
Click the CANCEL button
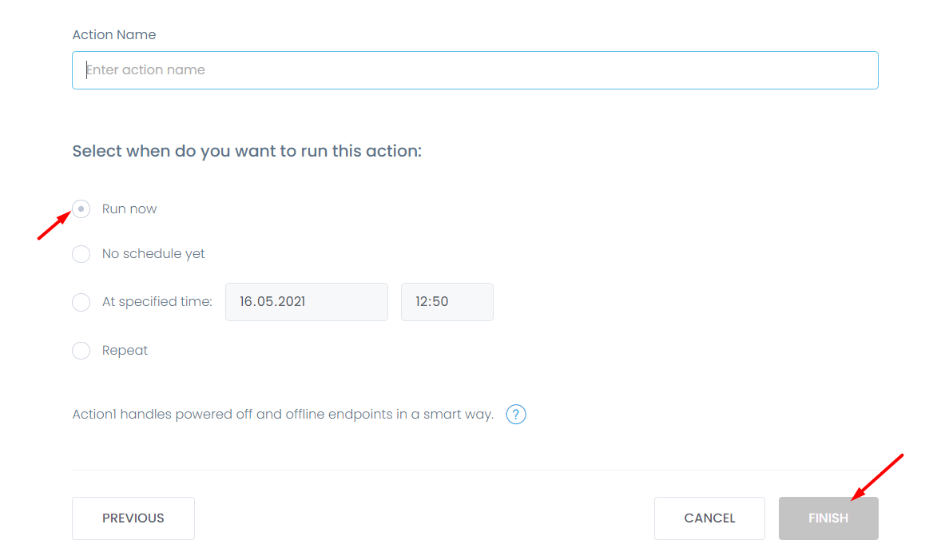point(709,518)
